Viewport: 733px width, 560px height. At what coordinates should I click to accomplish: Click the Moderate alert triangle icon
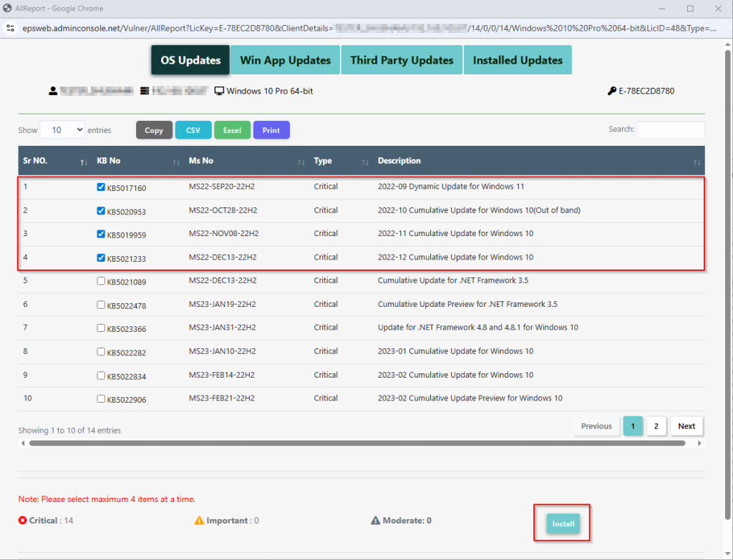click(375, 521)
